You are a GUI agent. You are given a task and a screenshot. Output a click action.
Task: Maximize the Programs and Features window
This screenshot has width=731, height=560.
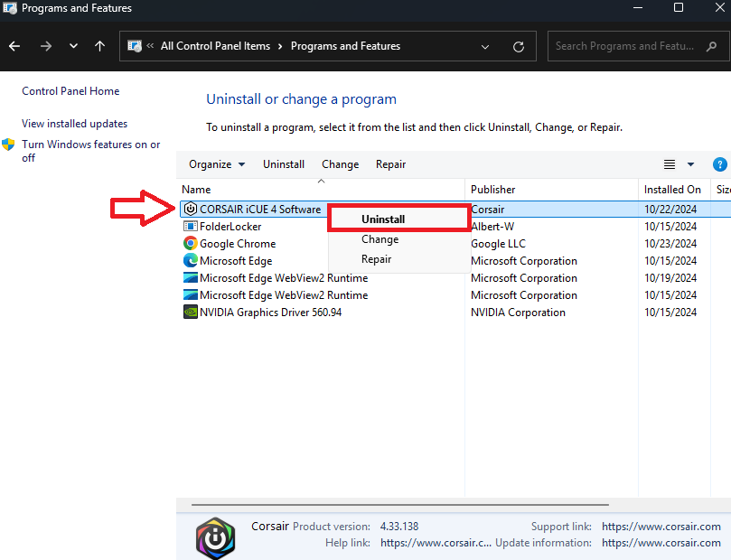679,7
